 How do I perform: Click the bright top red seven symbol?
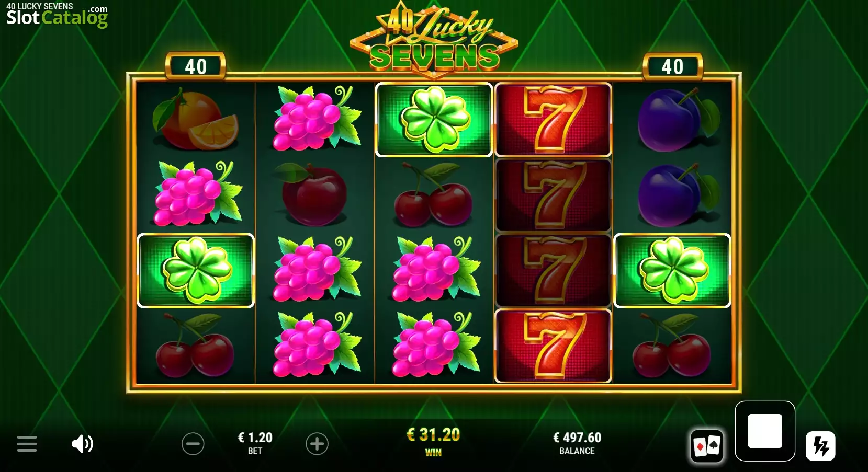pos(553,120)
